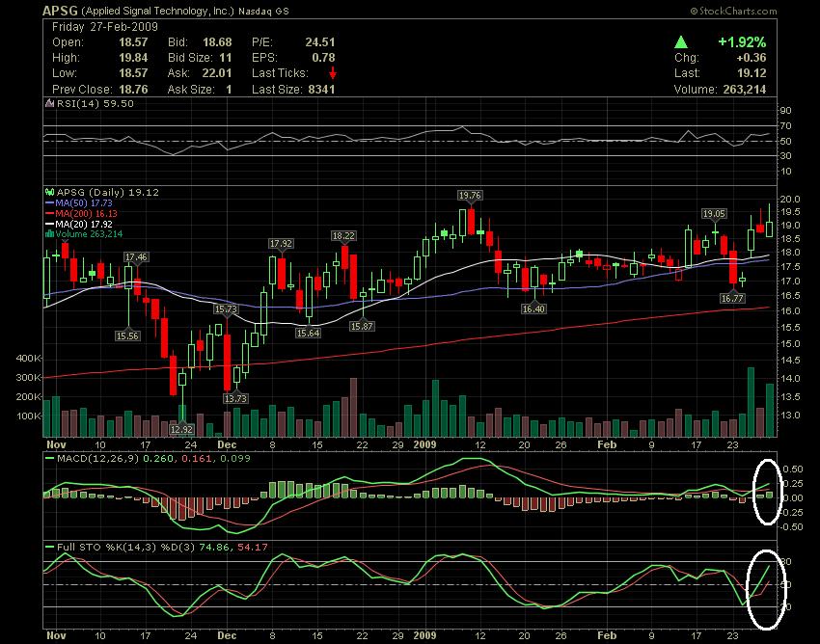820x644 pixels.
Task: Click the 15.87 low price label
Action: (x=362, y=326)
